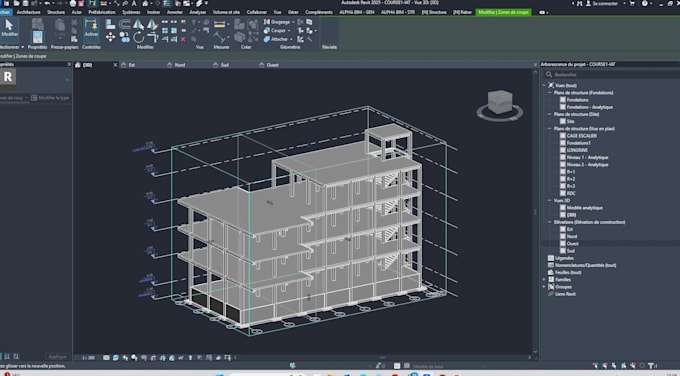Select the Align tool in Modifier panel
This screenshot has width=680, height=376.
coord(111,24)
